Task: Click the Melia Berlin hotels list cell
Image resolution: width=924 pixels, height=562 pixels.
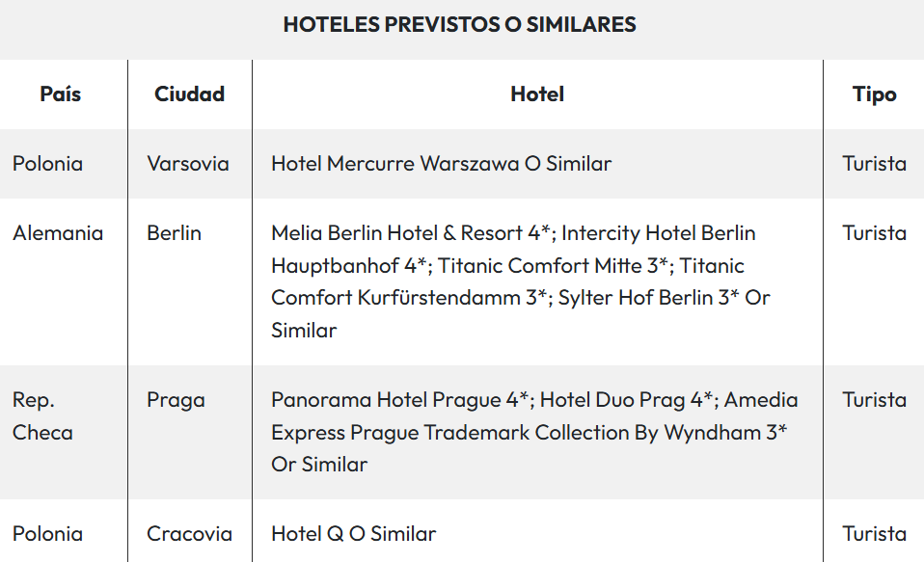Action: [x=521, y=281]
